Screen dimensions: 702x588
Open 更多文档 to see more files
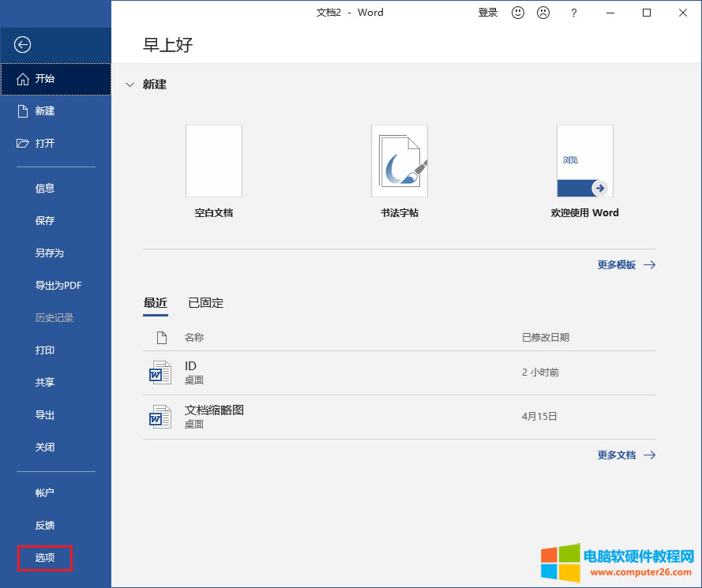(x=618, y=455)
